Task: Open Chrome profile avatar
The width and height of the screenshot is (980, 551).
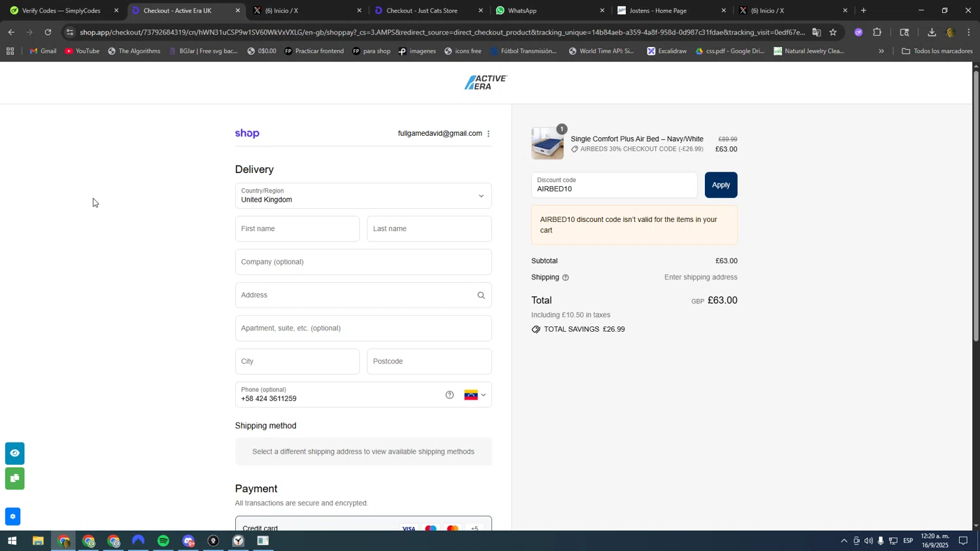Action: point(951,32)
